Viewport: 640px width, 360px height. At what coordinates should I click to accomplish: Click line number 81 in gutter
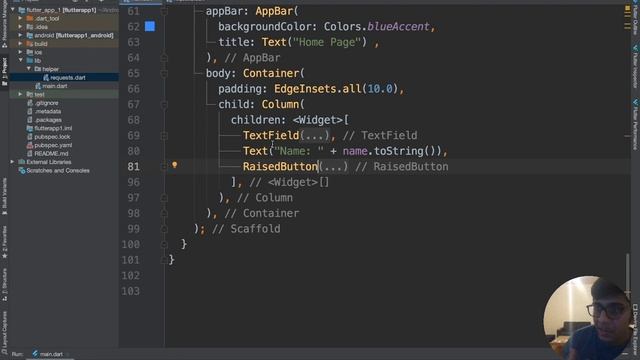tap(133, 167)
